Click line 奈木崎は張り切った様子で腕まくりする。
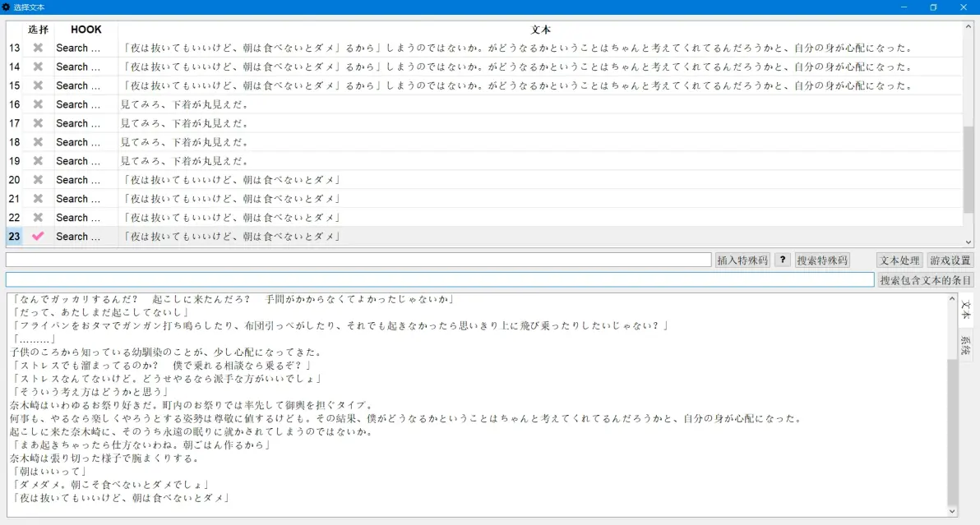 [105, 458]
